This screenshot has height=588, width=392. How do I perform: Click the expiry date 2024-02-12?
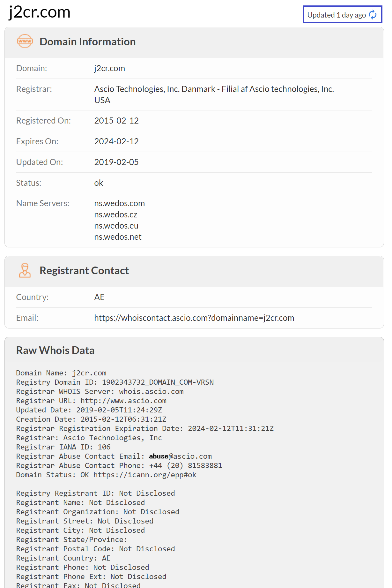pos(116,141)
